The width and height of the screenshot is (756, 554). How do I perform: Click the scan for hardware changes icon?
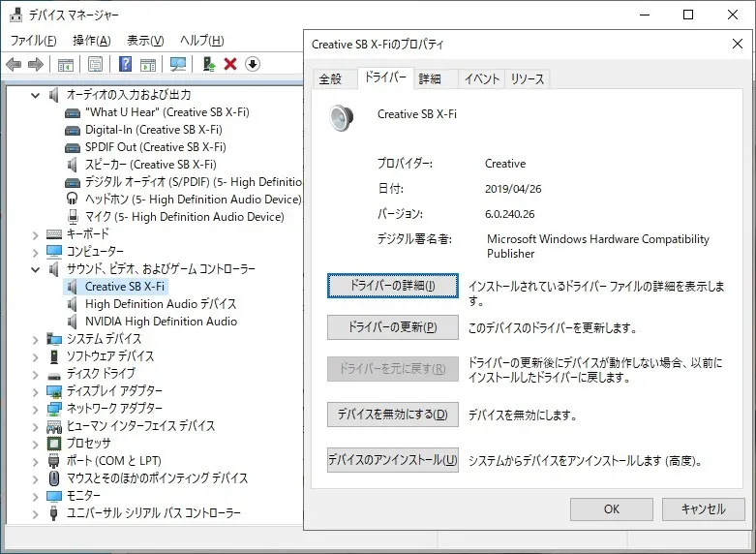click(178, 64)
